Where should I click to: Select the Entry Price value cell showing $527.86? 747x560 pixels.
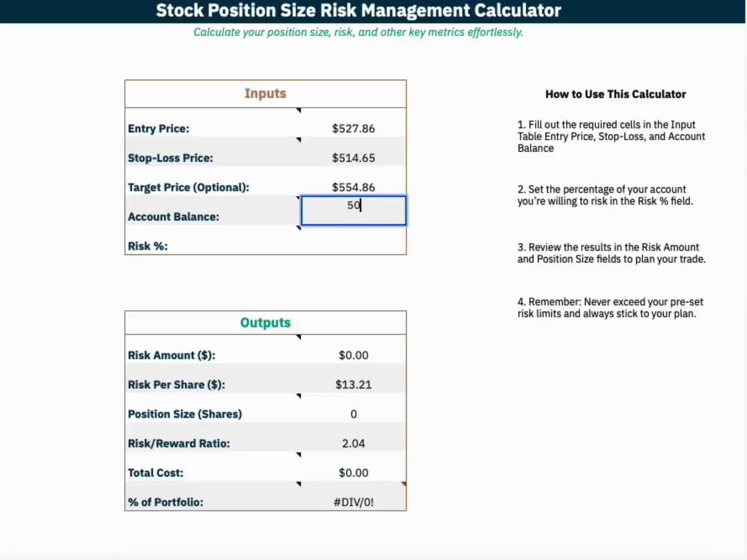pyautogui.click(x=354, y=128)
